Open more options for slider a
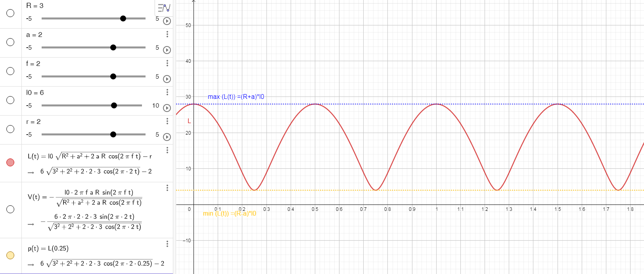The image size is (644, 274). 167,34
